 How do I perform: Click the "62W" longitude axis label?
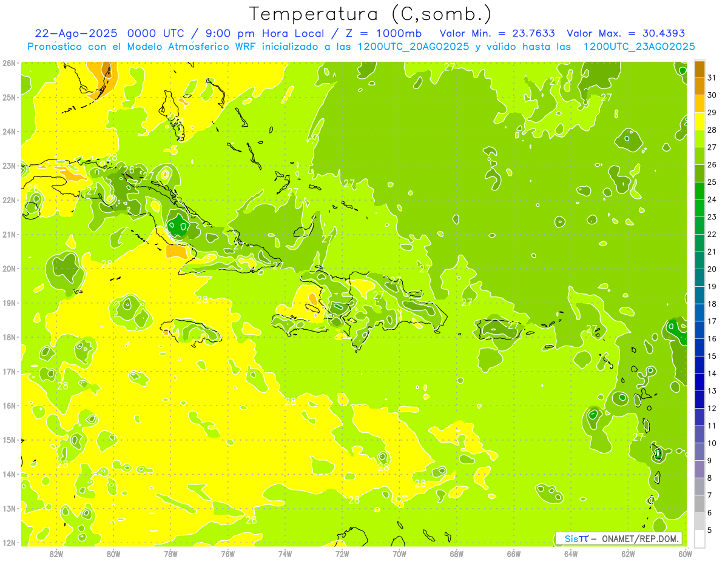(x=628, y=554)
